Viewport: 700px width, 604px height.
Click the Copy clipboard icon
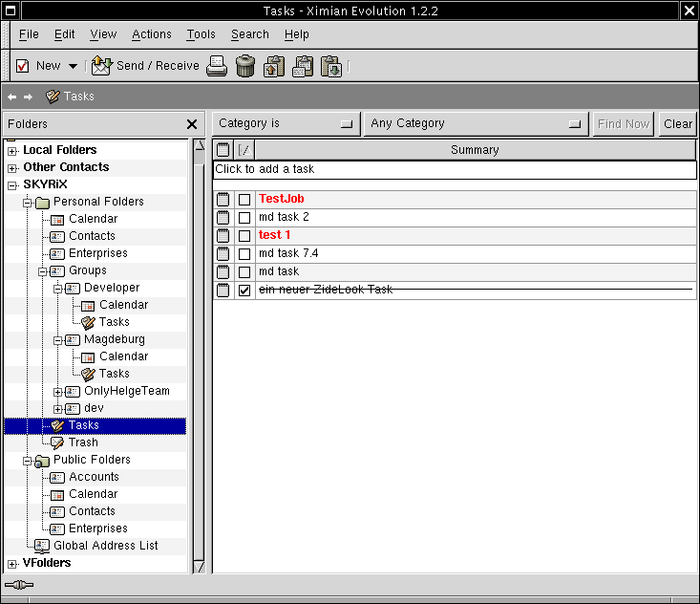(x=303, y=67)
